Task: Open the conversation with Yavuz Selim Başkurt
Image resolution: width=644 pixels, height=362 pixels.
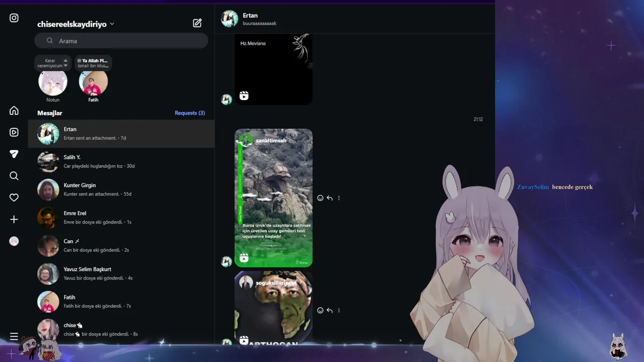Action: click(x=121, y=274)
